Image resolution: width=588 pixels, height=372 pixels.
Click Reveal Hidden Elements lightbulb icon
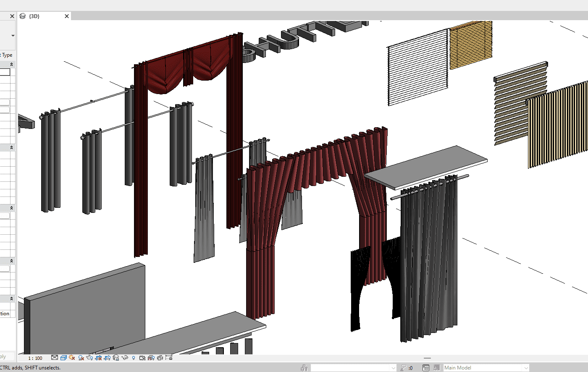[x=134, y=358]
